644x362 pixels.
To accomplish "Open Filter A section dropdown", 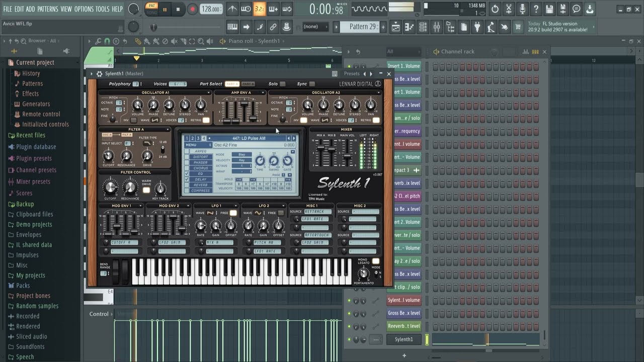I will pos(168,130).
